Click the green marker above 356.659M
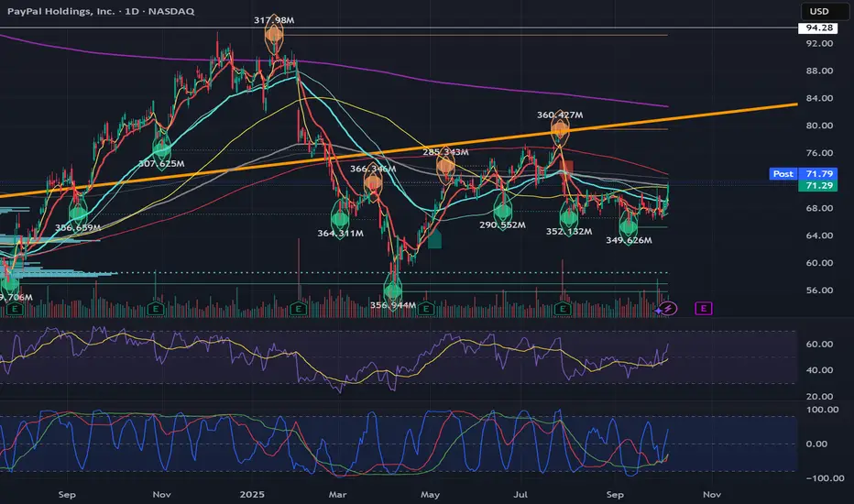The width and height of the screenshot is (854, 504). coord(78,214)
